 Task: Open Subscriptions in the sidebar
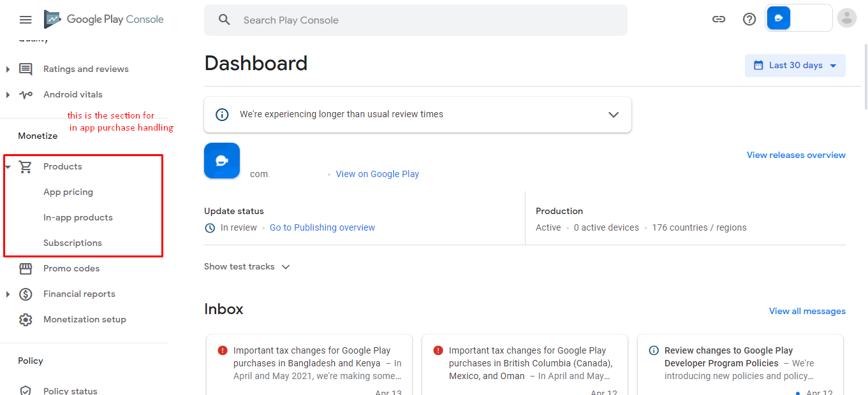tap(73, 243)
